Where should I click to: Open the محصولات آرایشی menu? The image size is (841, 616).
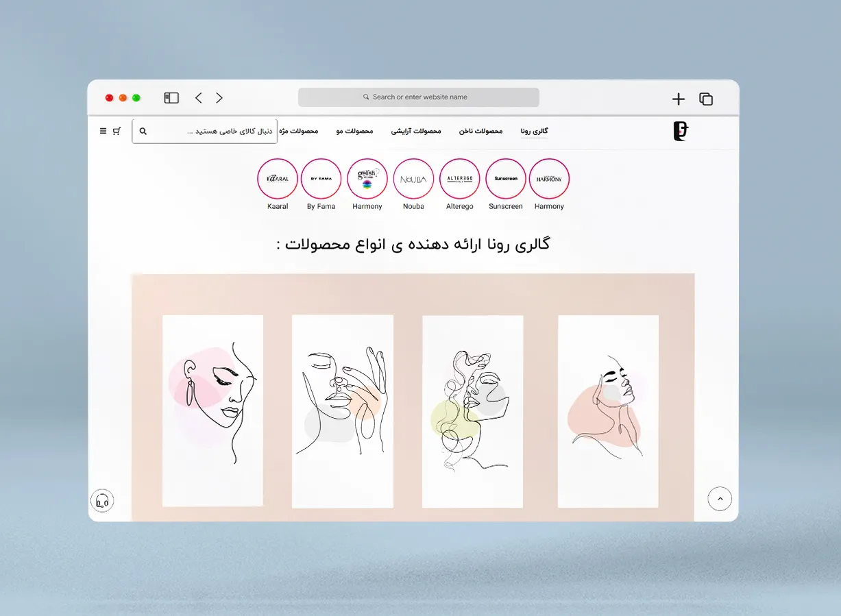coord(416,131)
